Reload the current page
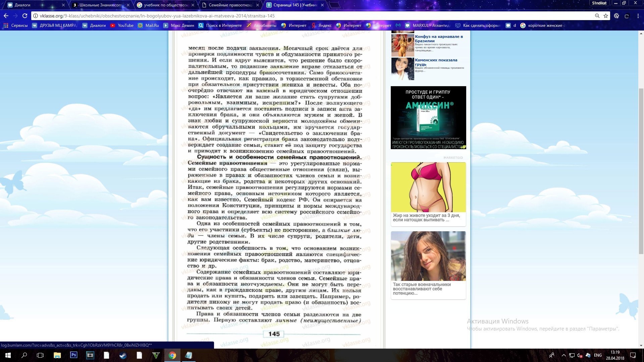 pyautogui.click(x=25, y=16)
